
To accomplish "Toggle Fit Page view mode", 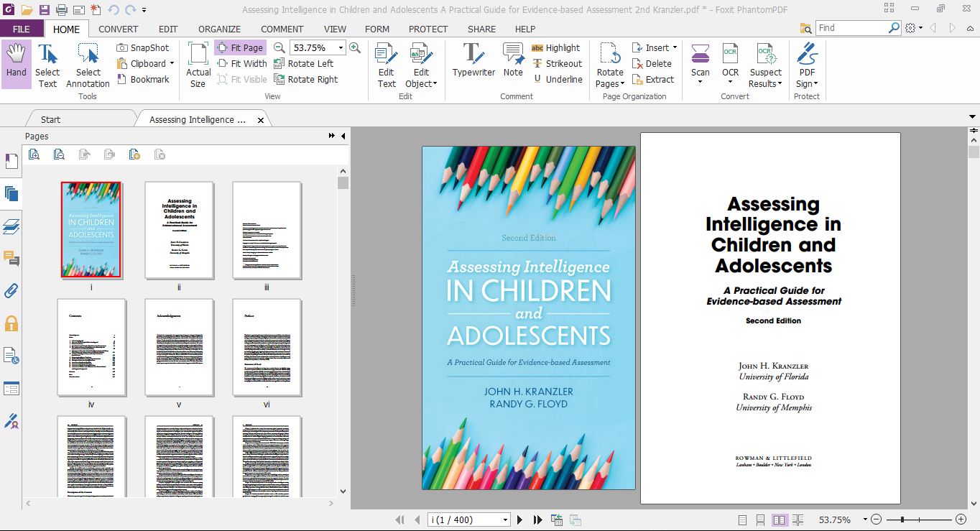I will click(240, 47).
